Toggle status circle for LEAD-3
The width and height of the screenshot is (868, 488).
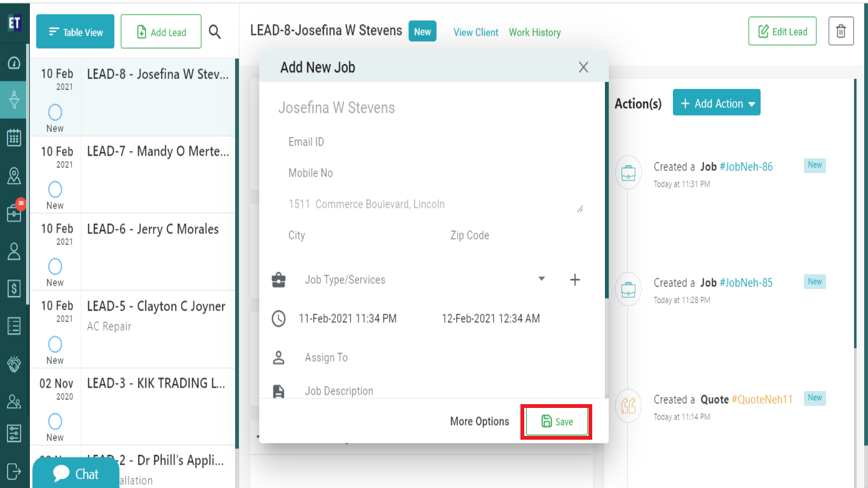coord(55,421)
